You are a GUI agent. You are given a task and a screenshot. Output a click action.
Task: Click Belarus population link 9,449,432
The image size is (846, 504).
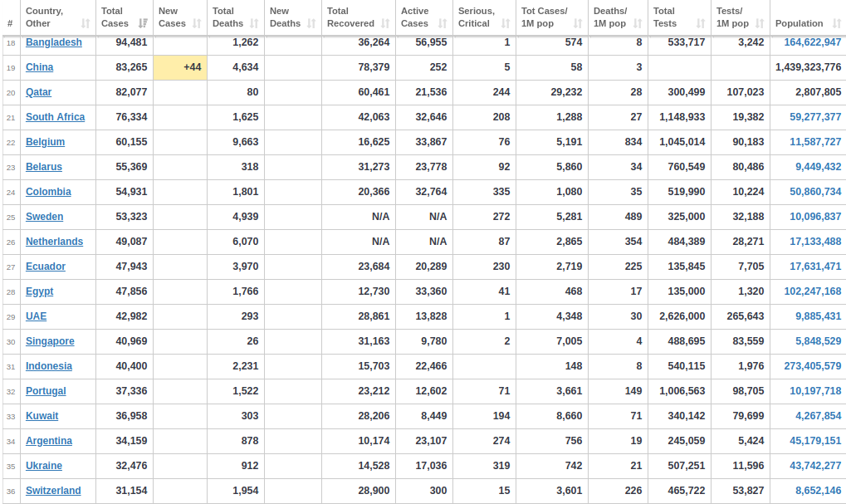(819, 167)
